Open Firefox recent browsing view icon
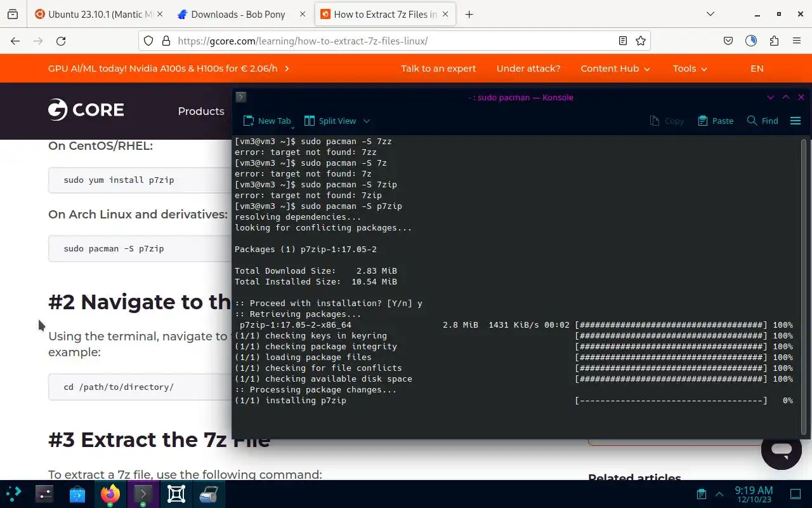The height and width of the screenshot is (508, 812). 13,14
